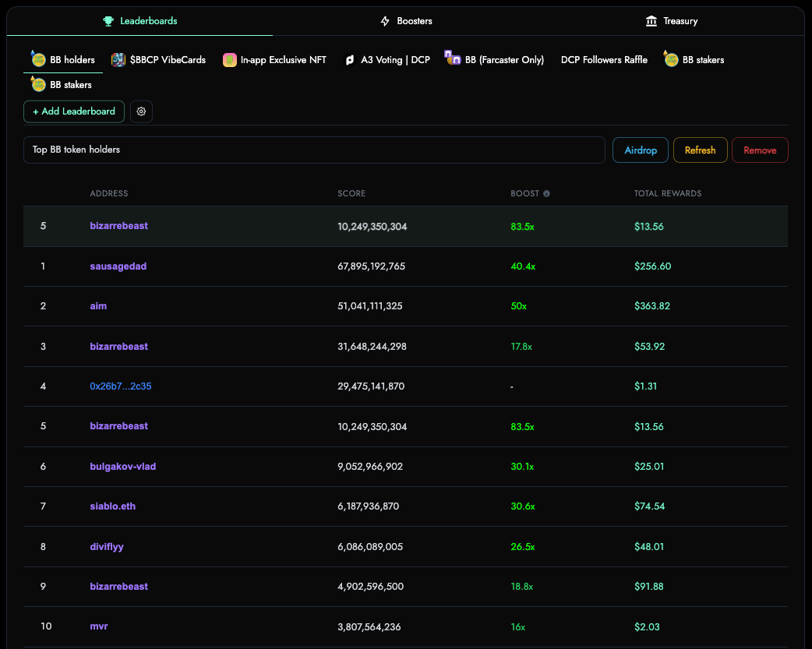
Task: Open the 0x26b7...2c35 address link
Action: tap(121, 386)
